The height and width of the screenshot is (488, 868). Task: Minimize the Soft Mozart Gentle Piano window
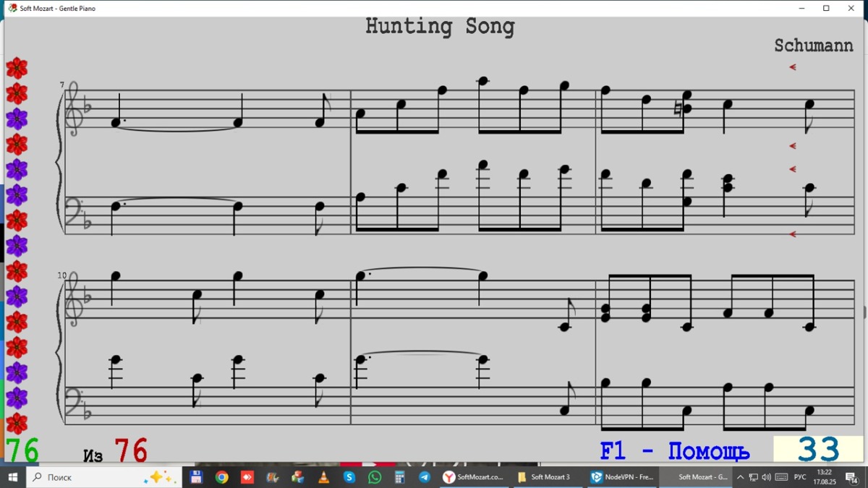803,8
